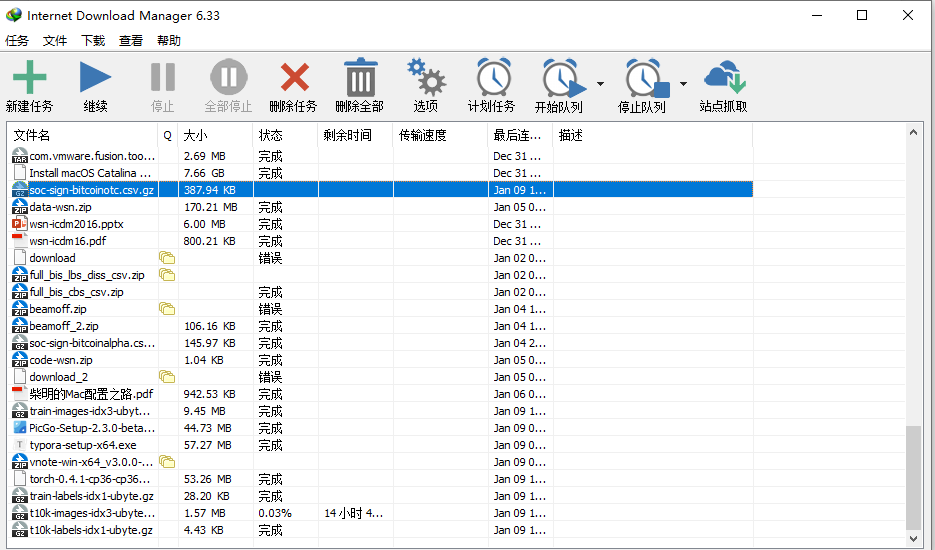Click the GZ icon of soc-sign-bitcoinotc.csv.gz
This screenshot has width=935, height=550.
click(20, 190)
